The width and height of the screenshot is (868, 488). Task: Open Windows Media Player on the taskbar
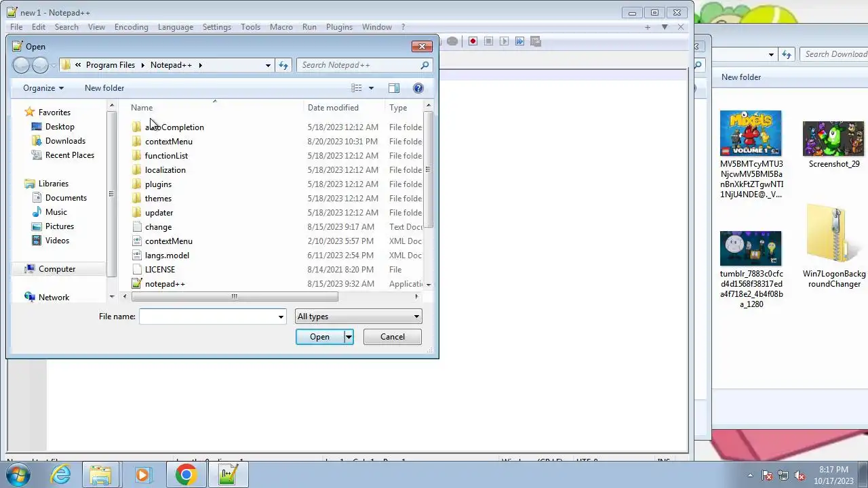tap(142, 475)
